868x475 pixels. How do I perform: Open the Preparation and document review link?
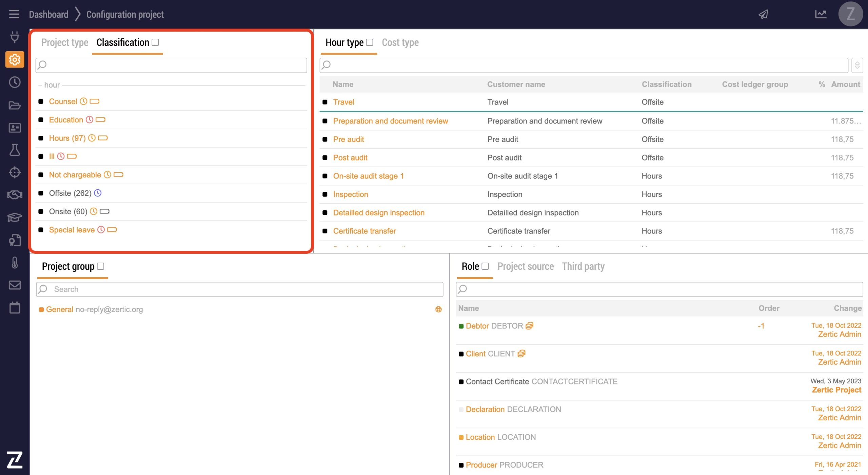pos(390,121)
